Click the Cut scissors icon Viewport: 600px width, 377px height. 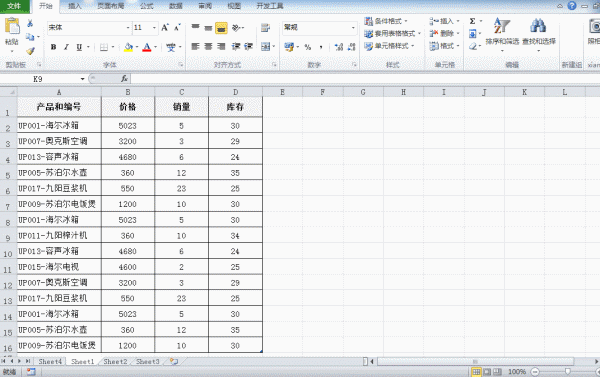30,23
